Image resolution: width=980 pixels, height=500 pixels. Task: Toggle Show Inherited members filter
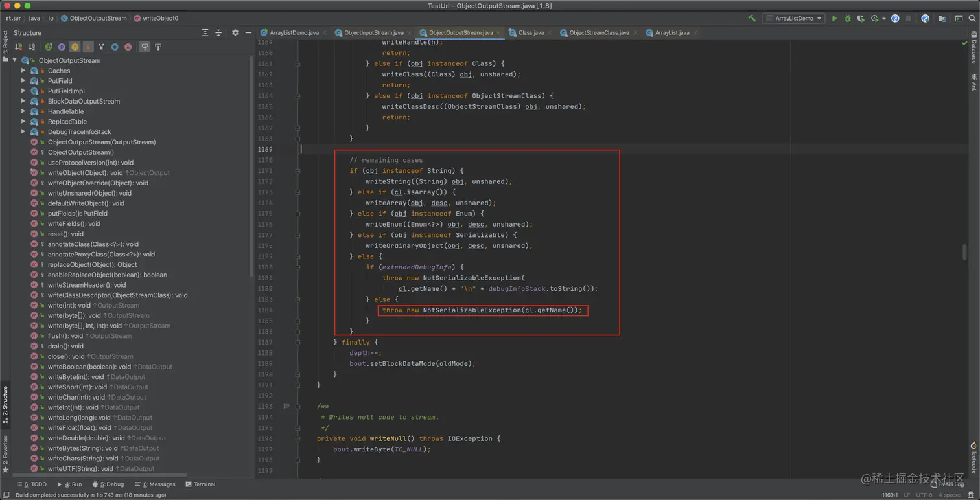(x=49, y=47)
